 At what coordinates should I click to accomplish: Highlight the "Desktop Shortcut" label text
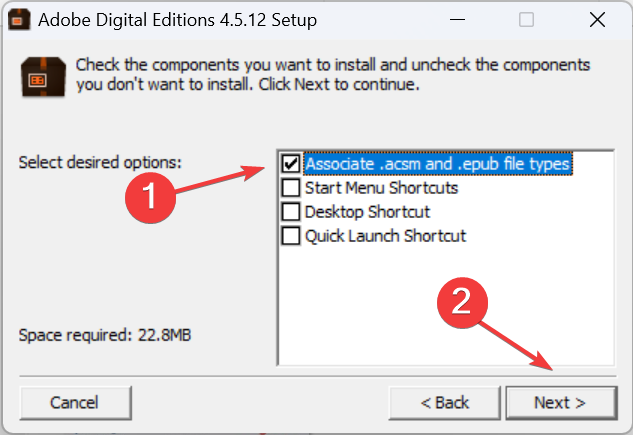coord(367,212)
